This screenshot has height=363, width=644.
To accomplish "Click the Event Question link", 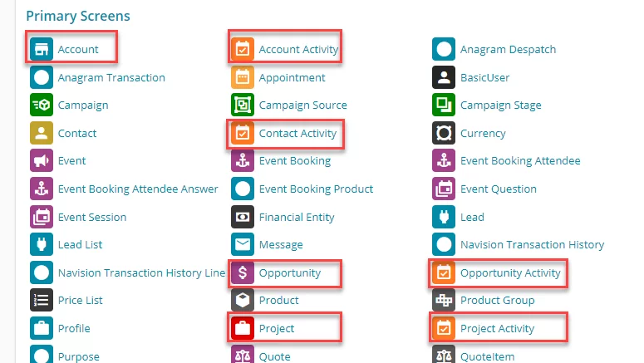I will coord(499,189).
